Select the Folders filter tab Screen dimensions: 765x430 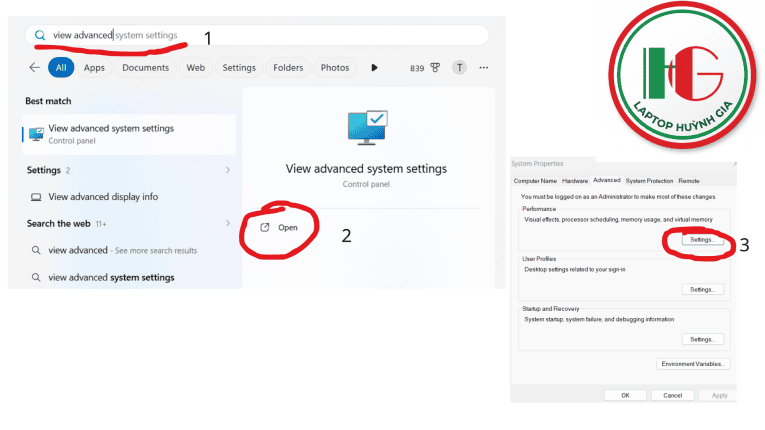[x=288, y=68]
